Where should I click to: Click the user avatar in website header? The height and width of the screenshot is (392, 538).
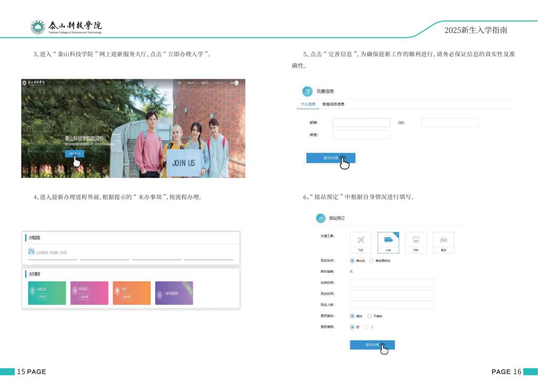(x=236, y=82)
